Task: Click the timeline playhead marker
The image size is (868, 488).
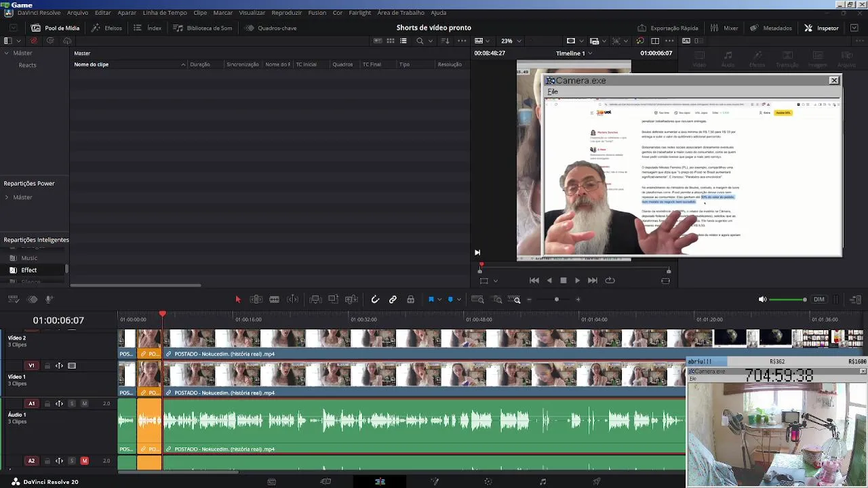Action: click(163, 314)
